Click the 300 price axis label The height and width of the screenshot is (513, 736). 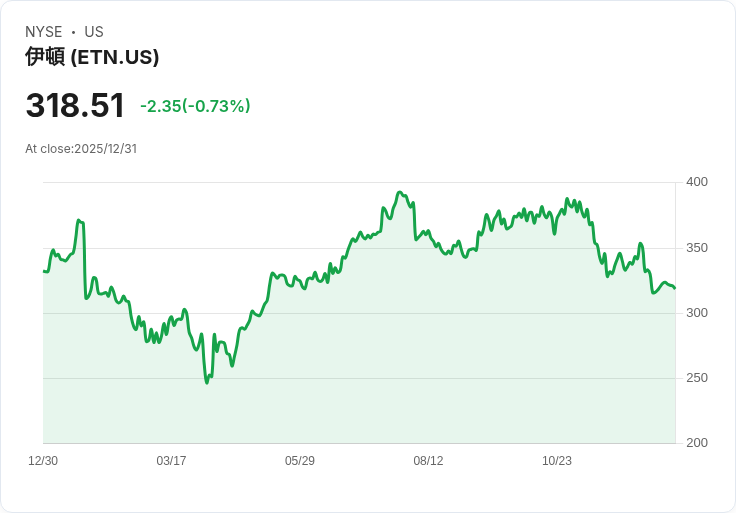(x=697, y=313)
